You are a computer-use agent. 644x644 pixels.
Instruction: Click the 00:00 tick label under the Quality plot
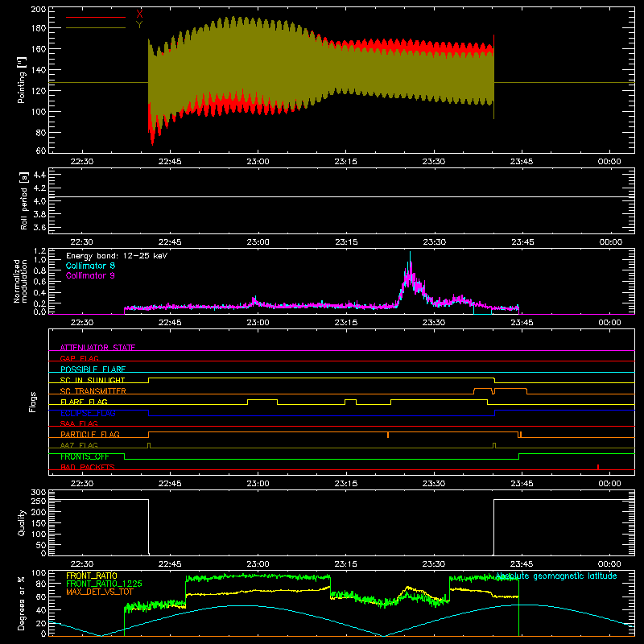[609, 564]
